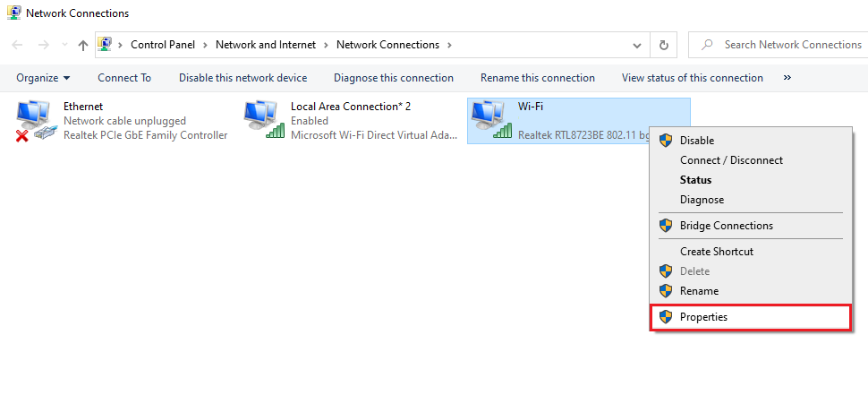Choose Bridge Connections menu entry

click(726, 226)
